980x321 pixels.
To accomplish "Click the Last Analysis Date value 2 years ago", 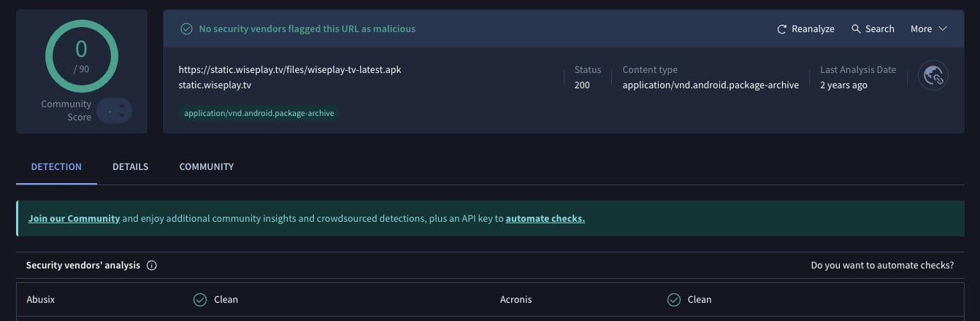I will (x=843, y=85).
